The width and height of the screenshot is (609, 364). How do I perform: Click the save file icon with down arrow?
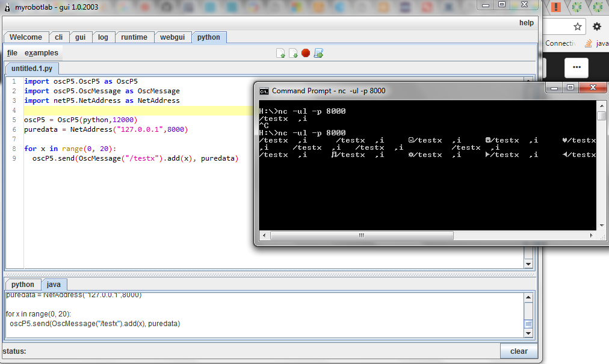click(x=293, y=53)
